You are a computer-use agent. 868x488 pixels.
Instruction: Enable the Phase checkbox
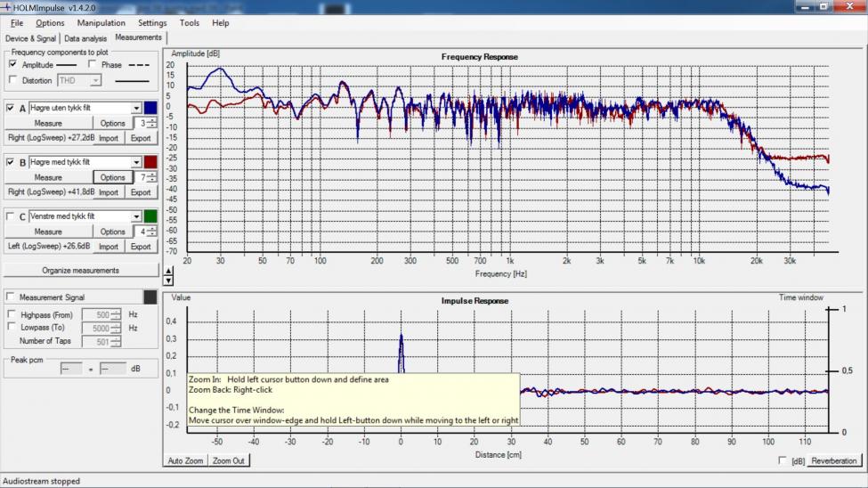click(93, 65)
